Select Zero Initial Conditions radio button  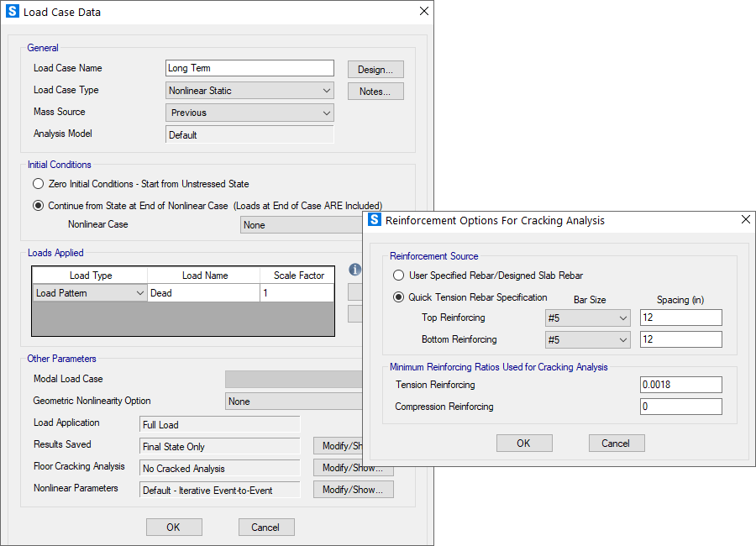[38, 184]
